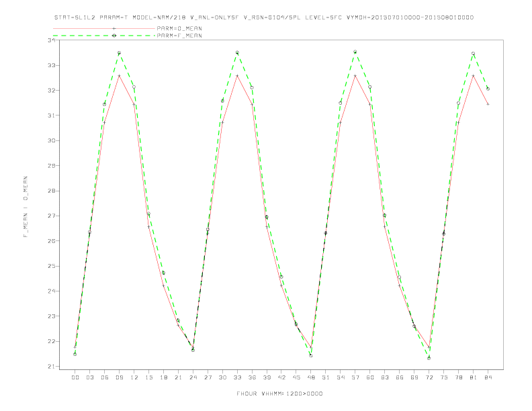
Task: Click y-axis tick label 22
Action: [x=52, y=341]
